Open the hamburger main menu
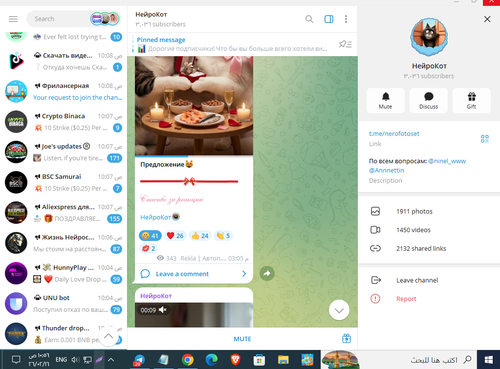Screen dimensions: 500x369 click(13, 19)
